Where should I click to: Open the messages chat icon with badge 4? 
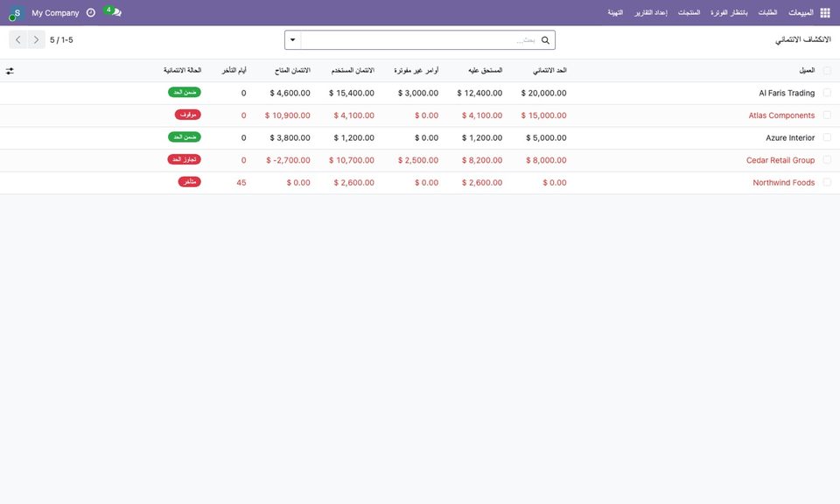113,11
